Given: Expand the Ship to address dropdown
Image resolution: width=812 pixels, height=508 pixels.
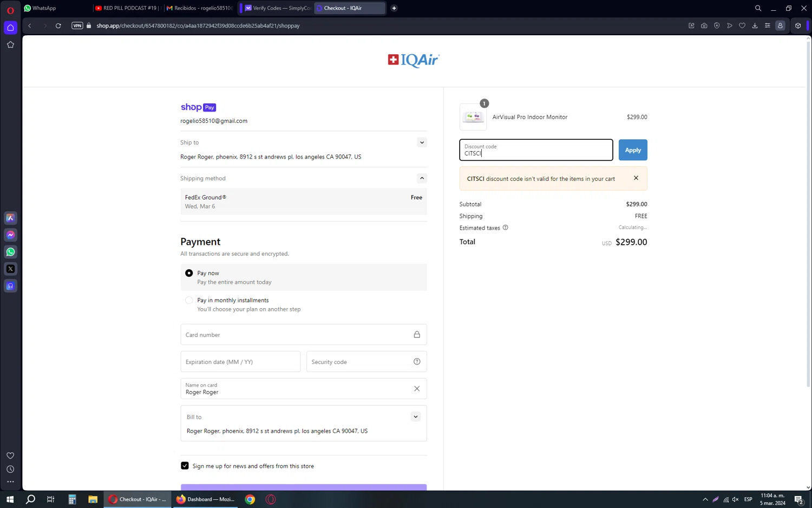Looking at the screenshot, I should tap(422, 142).
